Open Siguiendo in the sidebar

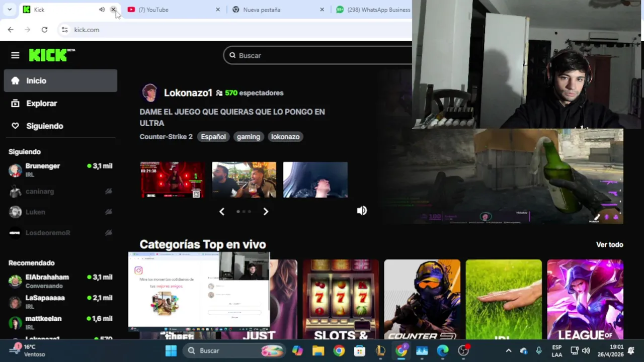point(60,126)
